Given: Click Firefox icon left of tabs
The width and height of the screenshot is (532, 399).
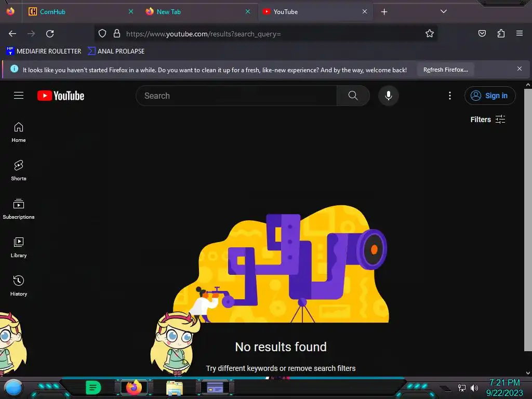Looking at the screenshot, I should [10, 11].
